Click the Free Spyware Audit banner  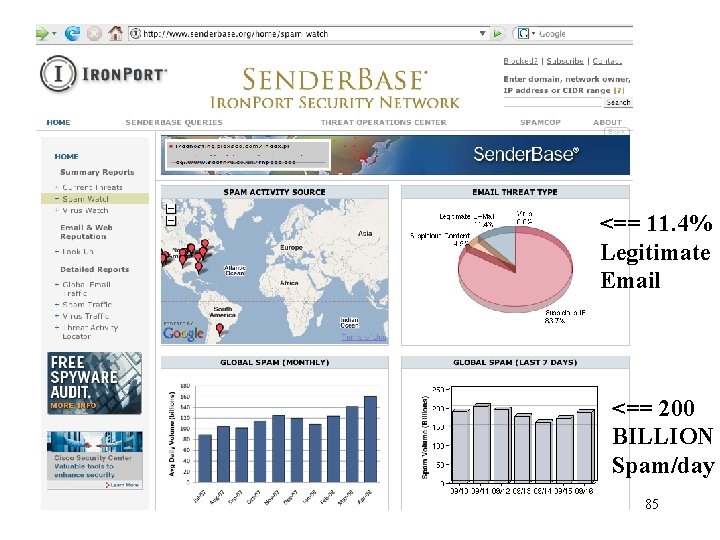94,383
